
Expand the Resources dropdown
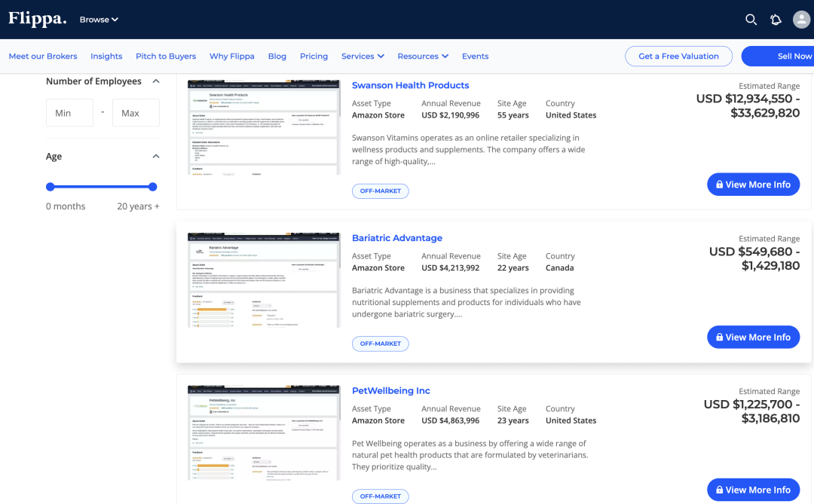423,56
